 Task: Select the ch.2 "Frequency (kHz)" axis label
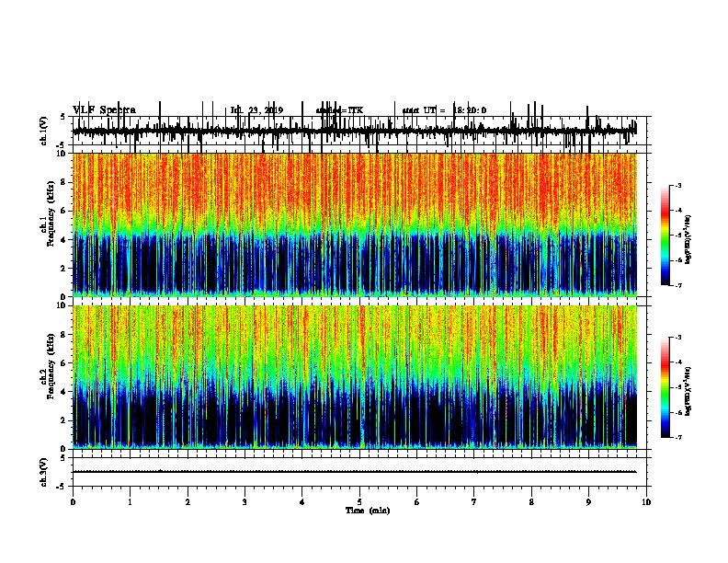point(51,366)
